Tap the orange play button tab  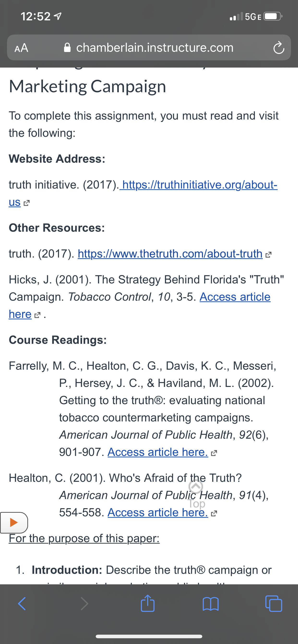coord(14,523)
